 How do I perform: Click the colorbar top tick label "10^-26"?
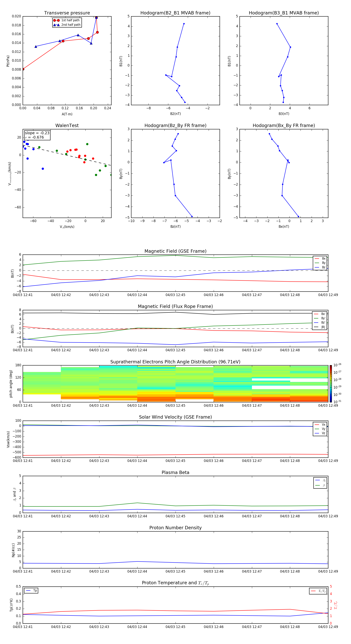pyautogui.click(x=337, y=365)
